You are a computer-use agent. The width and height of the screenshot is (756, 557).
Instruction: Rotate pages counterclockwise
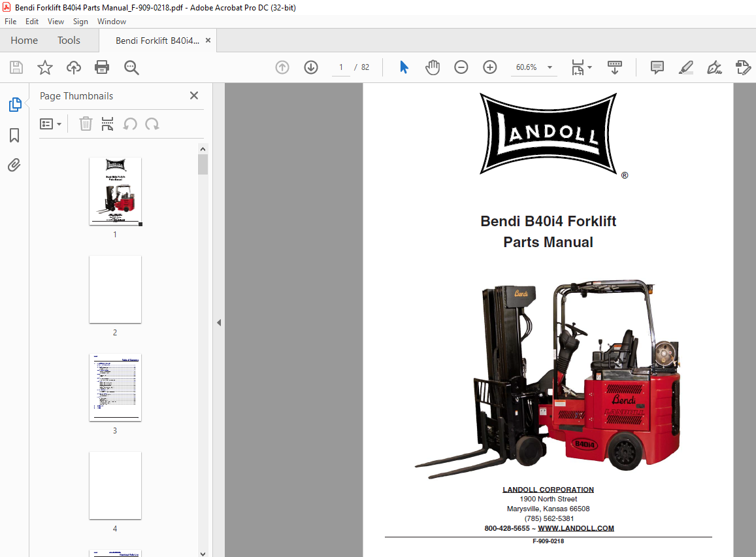click(129, 124)
